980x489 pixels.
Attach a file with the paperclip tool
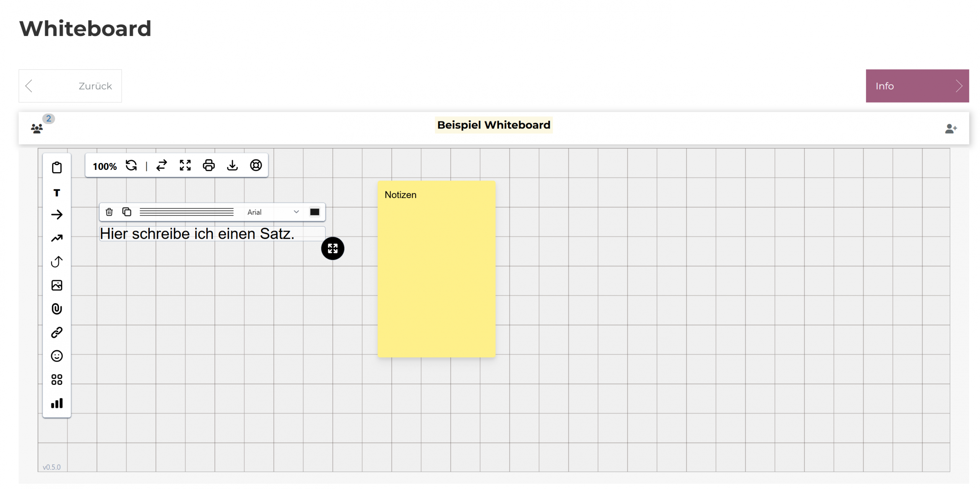click(57, 309)
